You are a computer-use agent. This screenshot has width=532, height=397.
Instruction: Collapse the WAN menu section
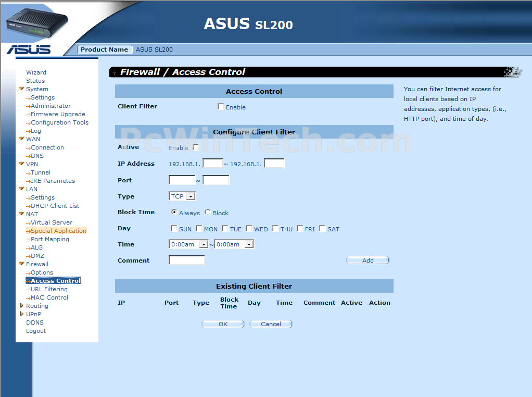(x=21, y=139)
